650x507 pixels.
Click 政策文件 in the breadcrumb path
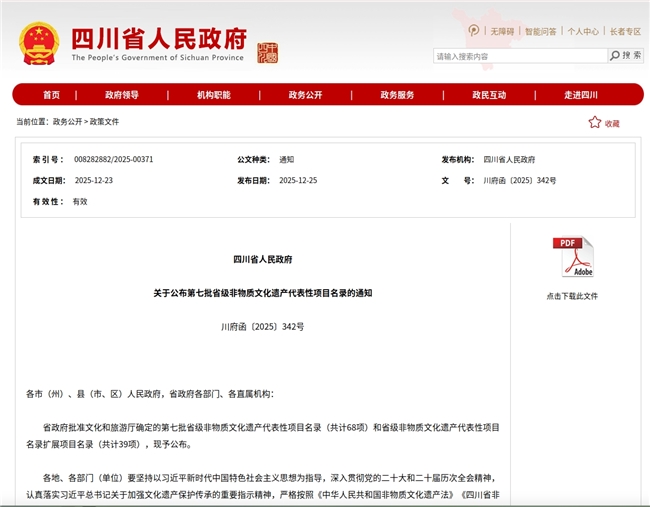point(104,121)
